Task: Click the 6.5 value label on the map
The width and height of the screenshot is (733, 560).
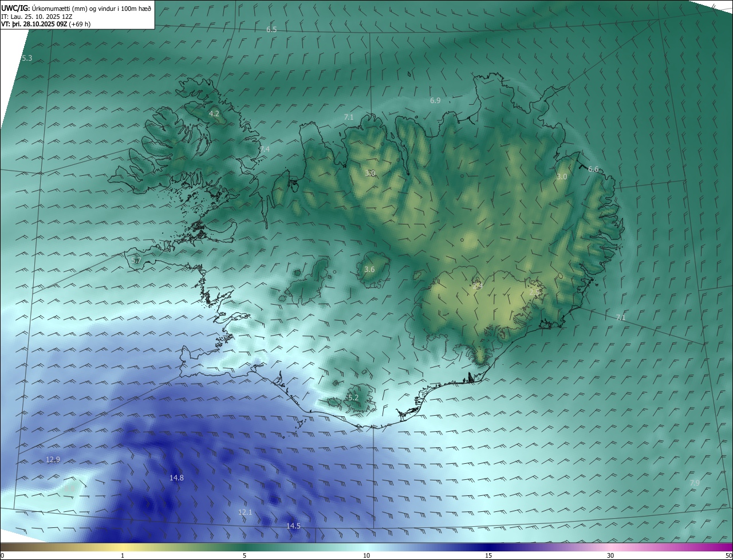Action: click(x=271, y=29)
